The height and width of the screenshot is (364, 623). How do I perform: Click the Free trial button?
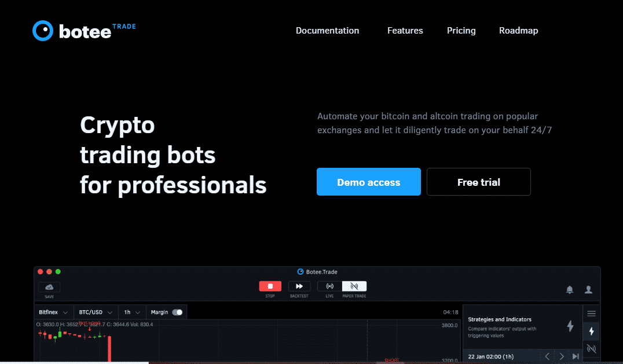click(x=478, y=182)
